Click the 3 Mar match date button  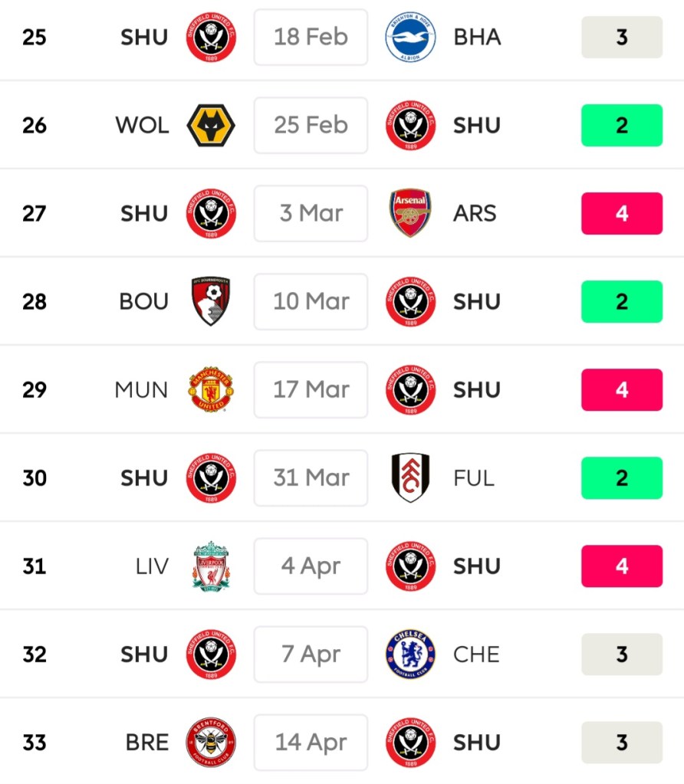pos(311,213)
